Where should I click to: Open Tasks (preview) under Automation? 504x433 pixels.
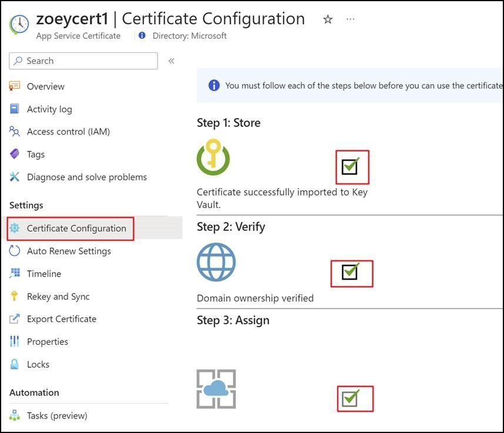click(x=57, y=415)
